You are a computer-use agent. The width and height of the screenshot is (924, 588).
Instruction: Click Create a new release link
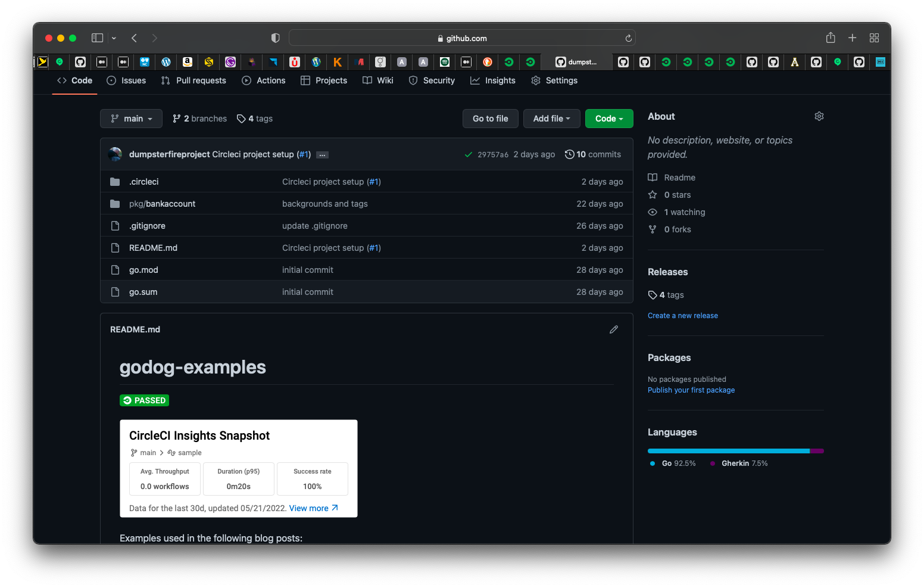click(683, 316)
